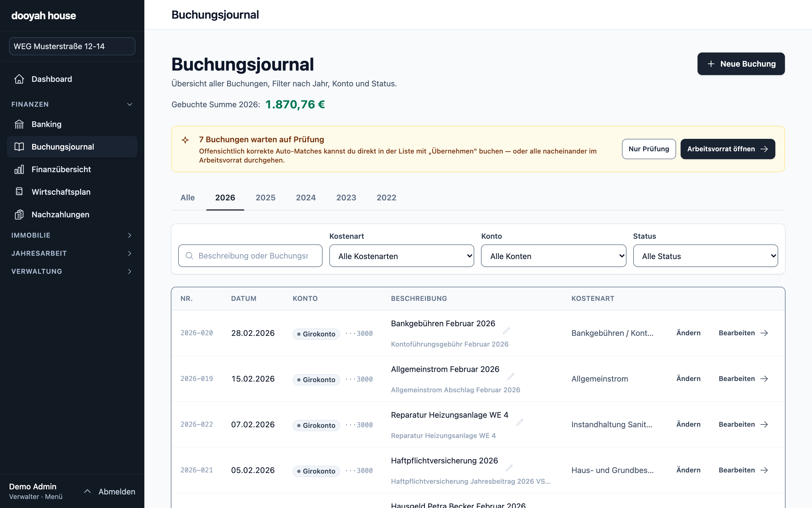Image resolution: width=812 pixels, height=508 pixels.
Task: Switch to the 2022 year tab
Action: coord(387,198)
